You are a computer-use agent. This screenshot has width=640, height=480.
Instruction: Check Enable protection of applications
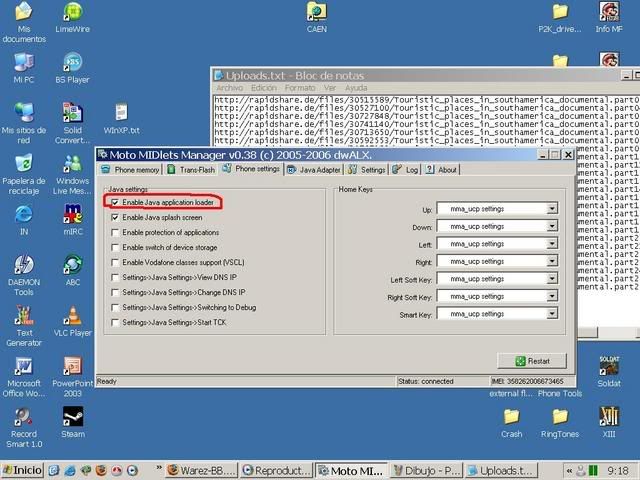click(115, 233)
